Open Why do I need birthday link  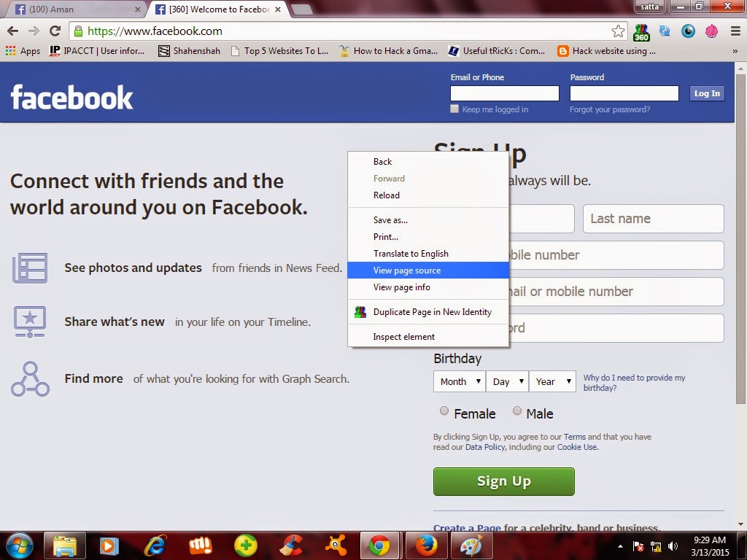pyautogui.click(x=634, y=382)
